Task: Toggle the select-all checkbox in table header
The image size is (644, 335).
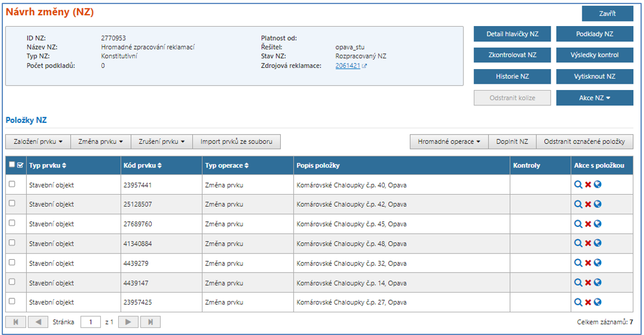Action: click(x=12, y=165)
